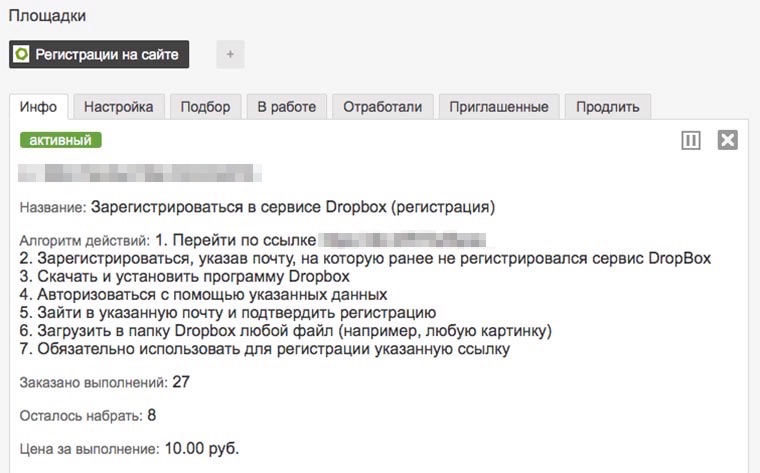Click the blurred line under the активный badge

(140, 173)
